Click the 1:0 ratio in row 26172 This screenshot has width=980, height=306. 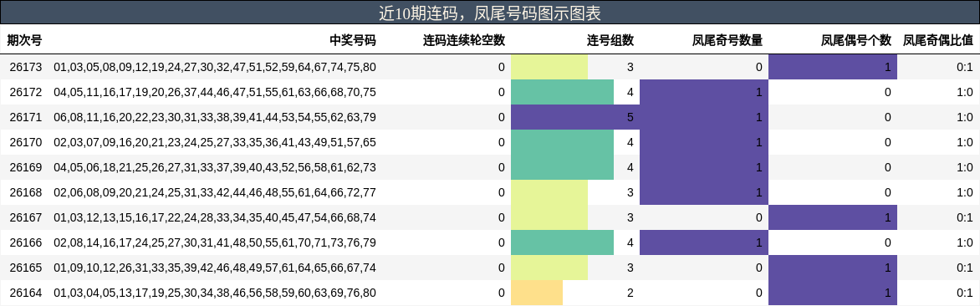click(965, 92)
